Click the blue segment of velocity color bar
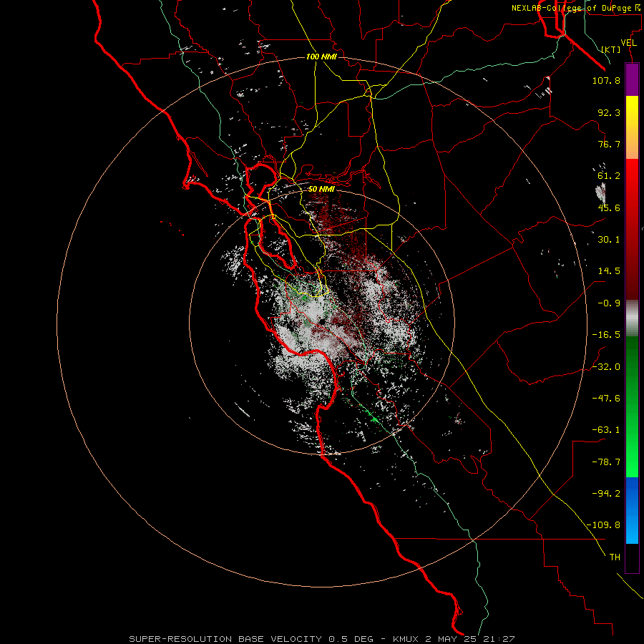Image resolution: width=644 pixels, height=644 pixels. click(x=632, y=510)
